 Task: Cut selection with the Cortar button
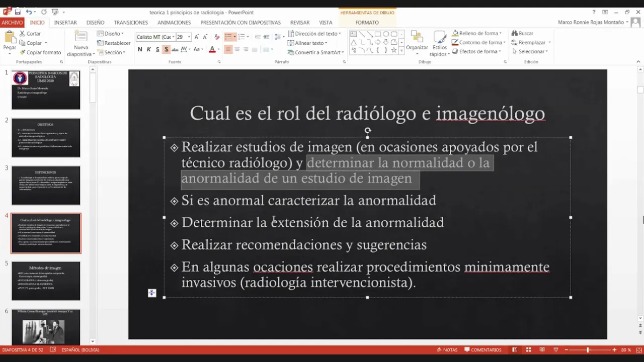coord(30,34)
